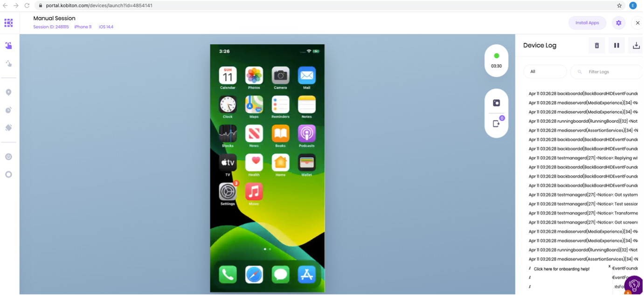Image resolution: width=644 pixels, height=296 pixels.
Task: Toggle the rotate screen sidebar icon
Action: click(x=8, y=128)
